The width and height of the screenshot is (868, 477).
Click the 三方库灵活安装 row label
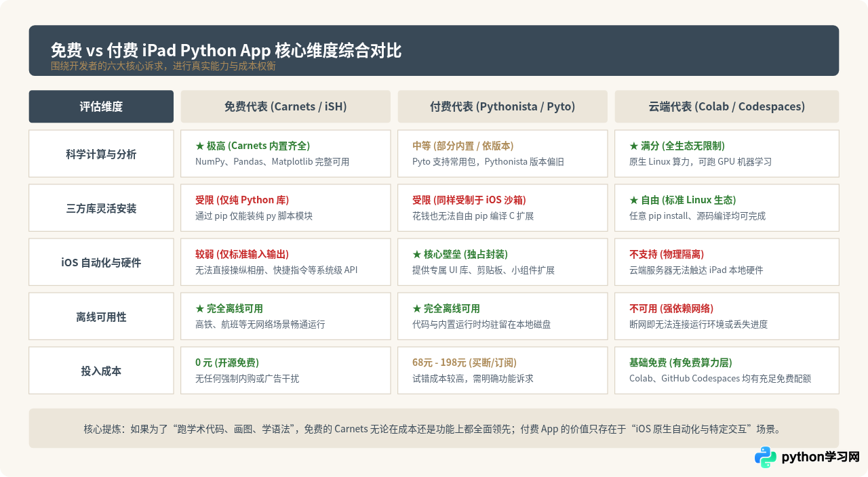(101, 208)
